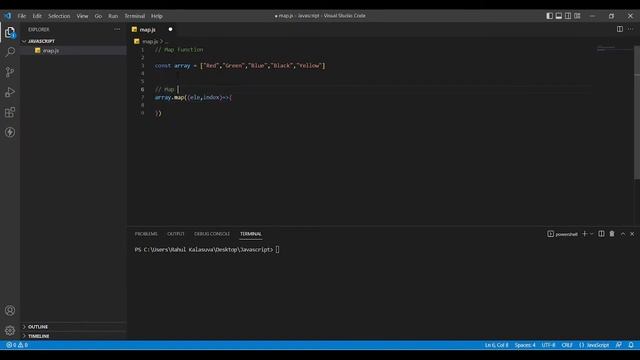Open the Accounts menu icon

[x=10, y=310]
